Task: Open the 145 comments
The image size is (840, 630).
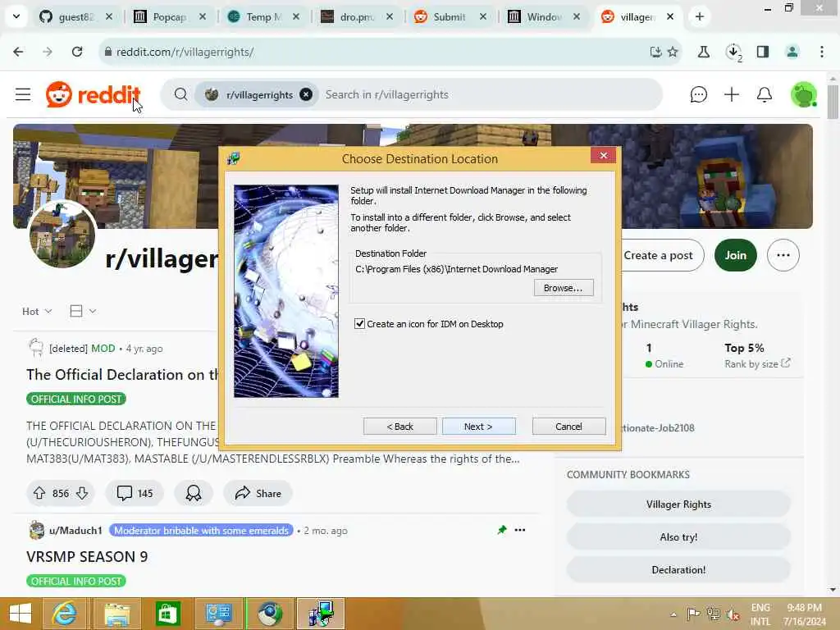Action: point(135,493)
